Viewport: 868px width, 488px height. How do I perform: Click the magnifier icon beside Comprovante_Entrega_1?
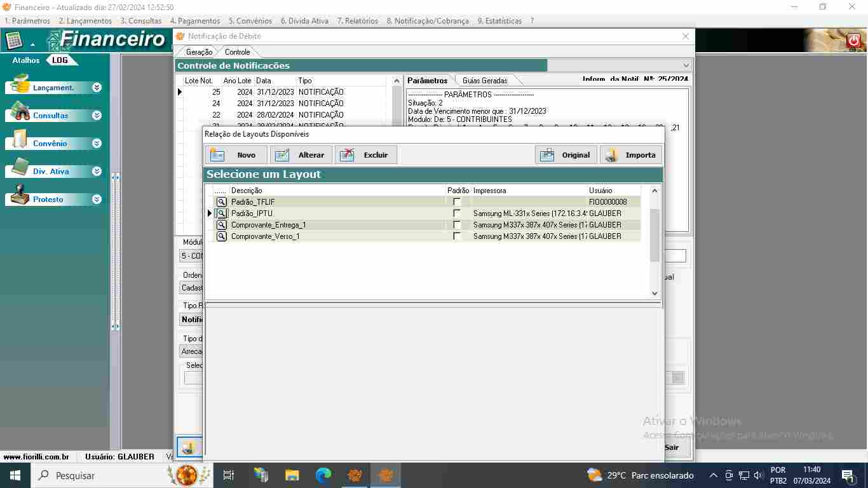[x=221, y=225]
